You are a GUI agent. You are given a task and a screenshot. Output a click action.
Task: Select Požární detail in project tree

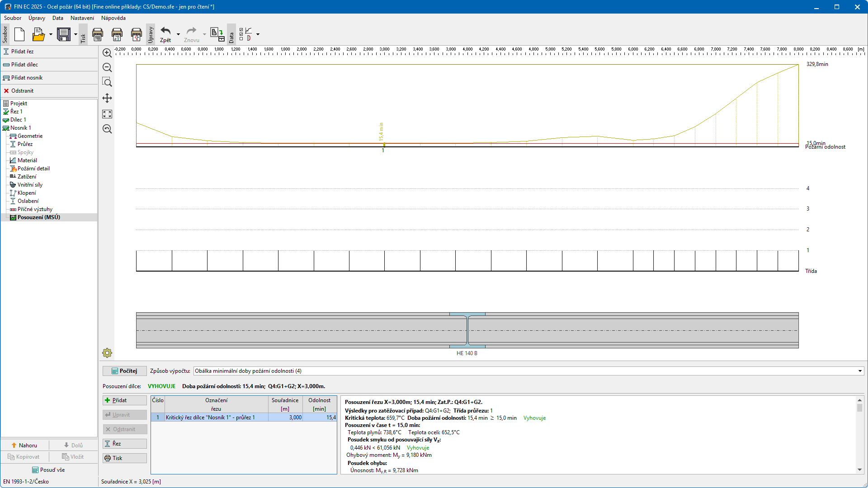coord(33,169)
